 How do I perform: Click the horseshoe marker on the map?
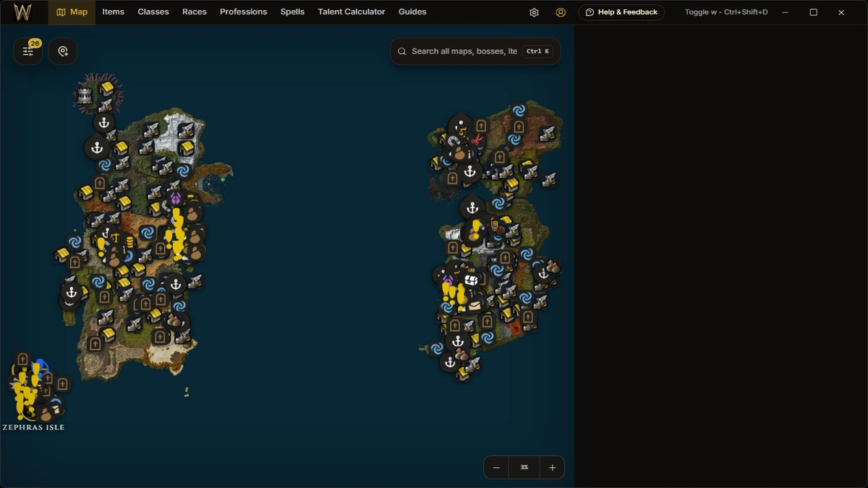tap(454, 142)
